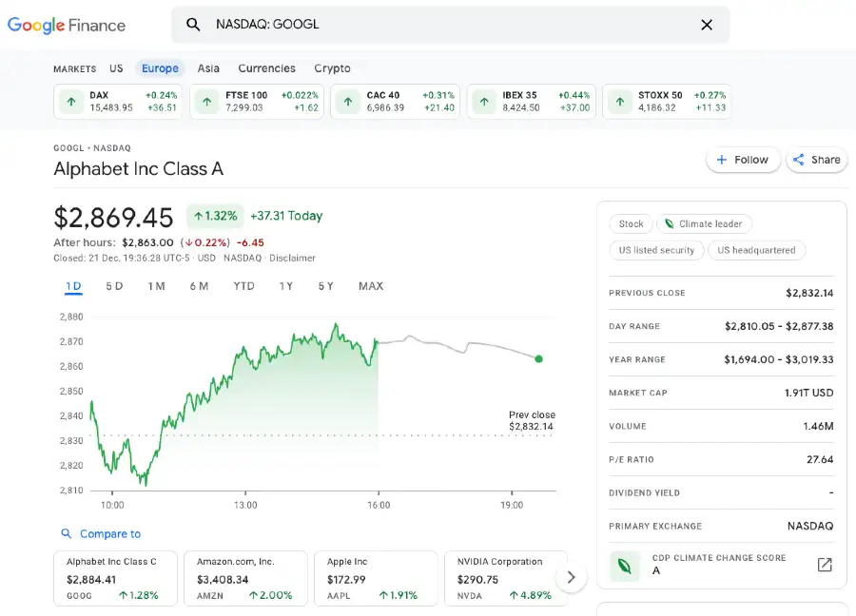Open the STOXX 50 index card
The width and height of the screenshot is (856, 616).
point(667,102)
